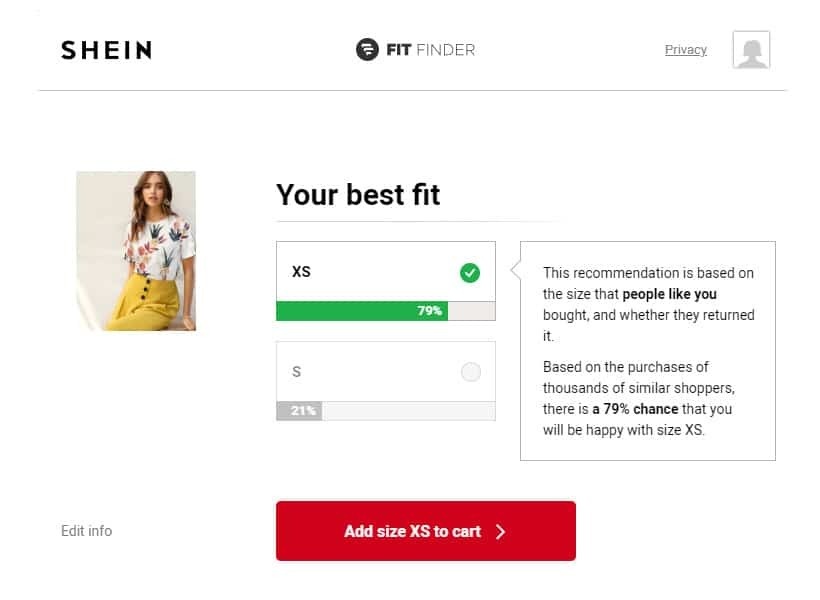The width and height of the screenshot is (820, 600).
Task: Click the Fit Finder circular logo icon
Action: click(x=367, y=49)
